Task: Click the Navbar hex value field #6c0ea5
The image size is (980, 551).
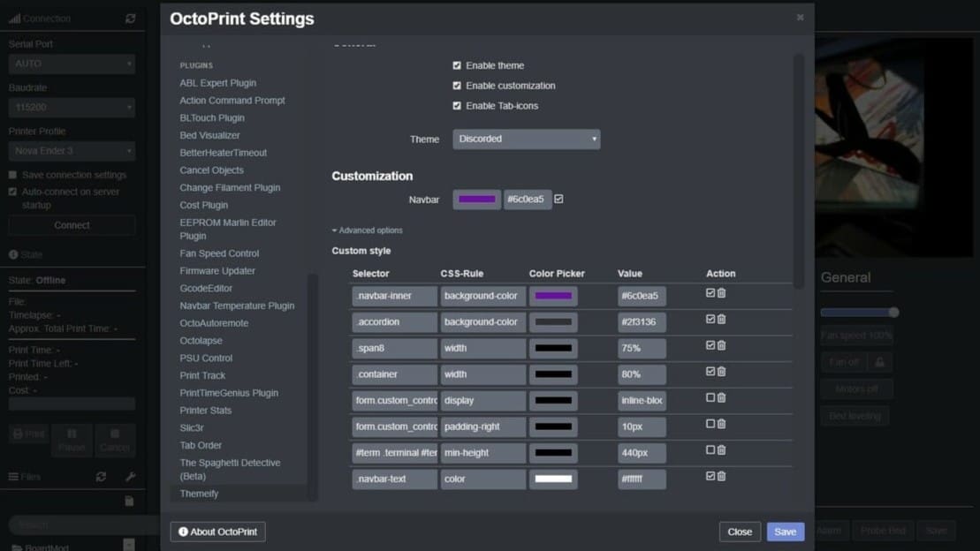Action: tap(528, 200)
